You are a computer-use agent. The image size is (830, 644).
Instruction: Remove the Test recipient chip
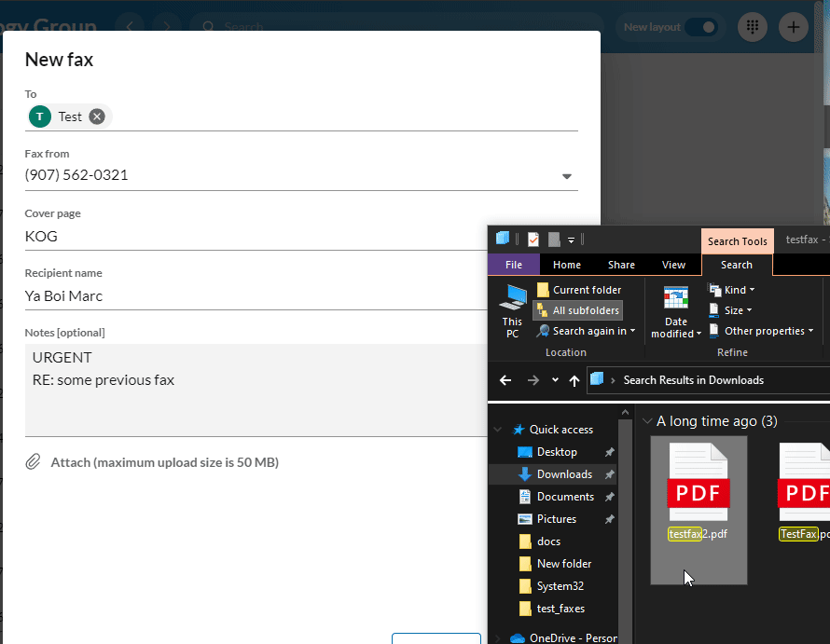97,116
